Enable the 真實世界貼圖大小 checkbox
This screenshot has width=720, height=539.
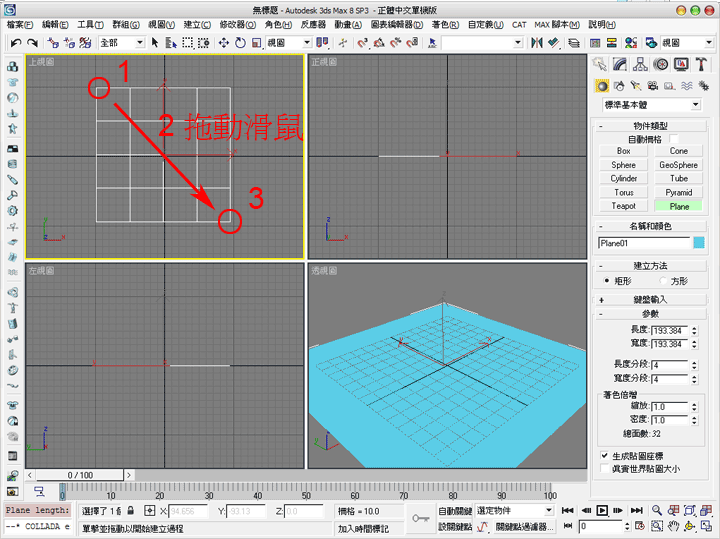605,469
